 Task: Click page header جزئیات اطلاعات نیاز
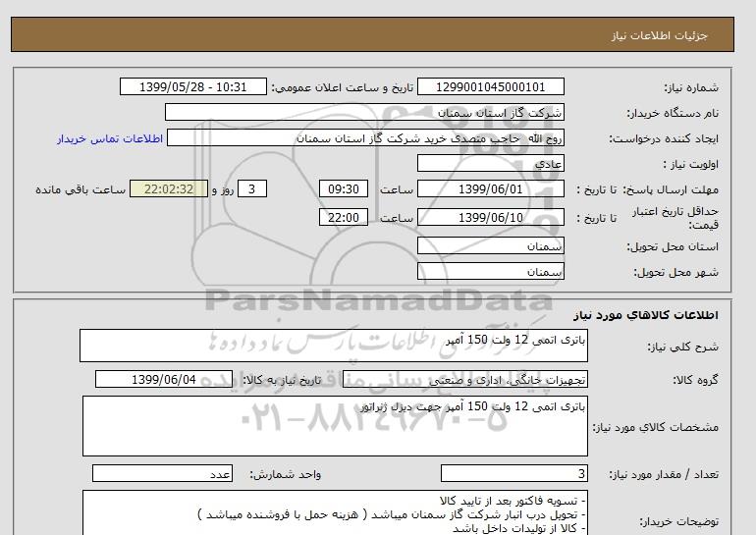[659, 35]
